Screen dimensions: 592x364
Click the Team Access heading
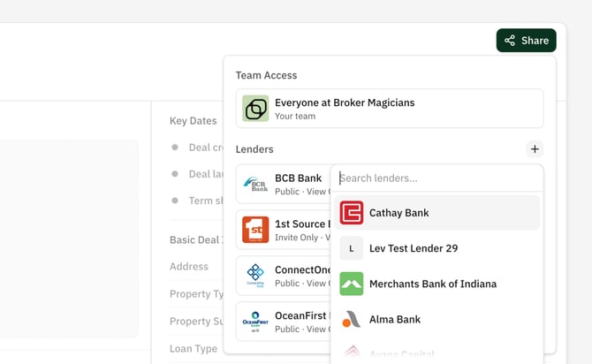coord(266,75)
